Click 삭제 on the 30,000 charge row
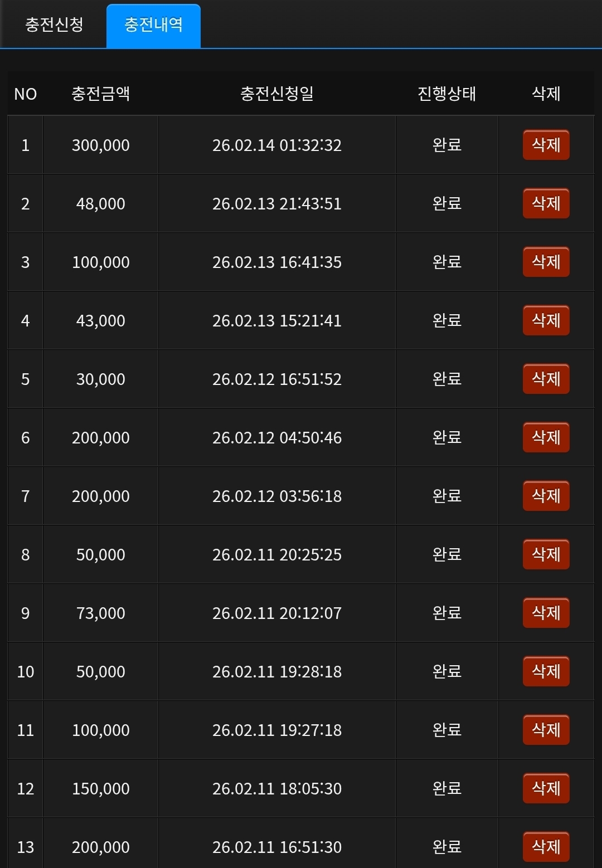Image resolution: width=602 pixels, height=868 pixels. click(x=546, y=379)
